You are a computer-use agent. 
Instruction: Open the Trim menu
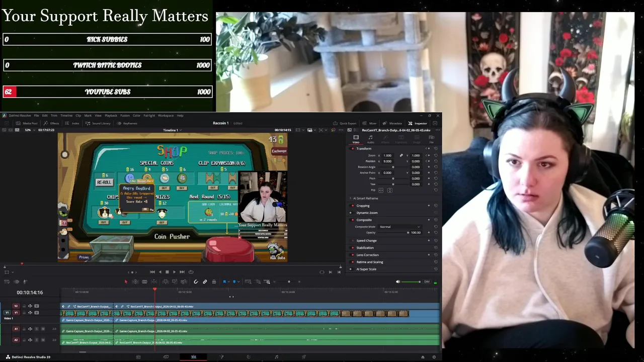tap(54, 116)
